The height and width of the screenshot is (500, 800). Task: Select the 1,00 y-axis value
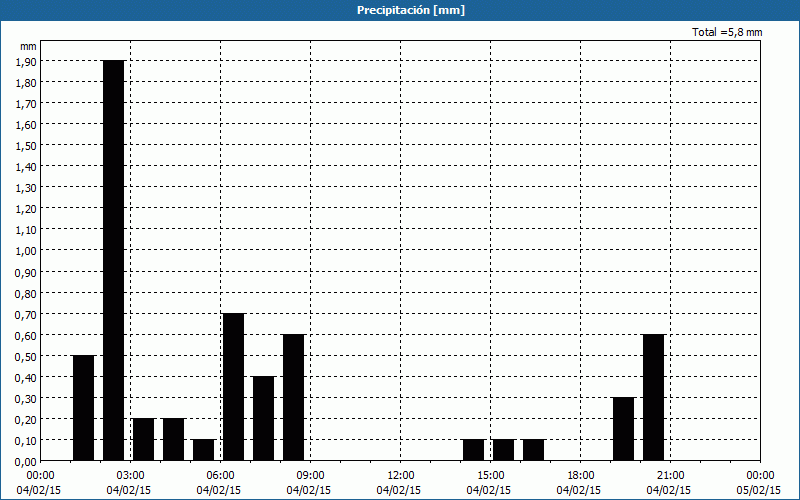[x=26, y=251]
